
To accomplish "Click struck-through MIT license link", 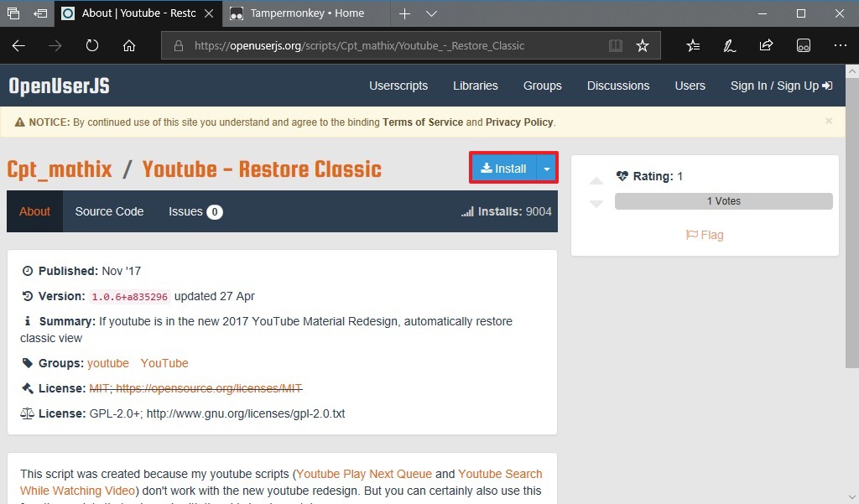I will point(195,388).
